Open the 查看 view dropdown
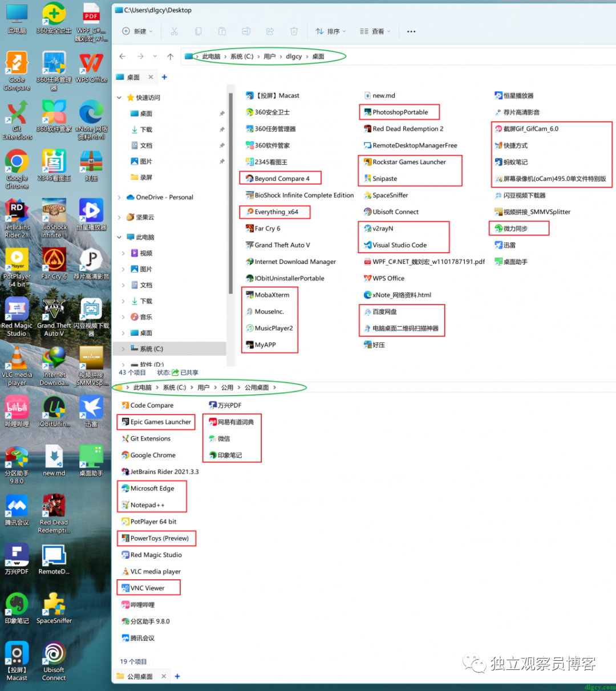 tap(375, 31)
